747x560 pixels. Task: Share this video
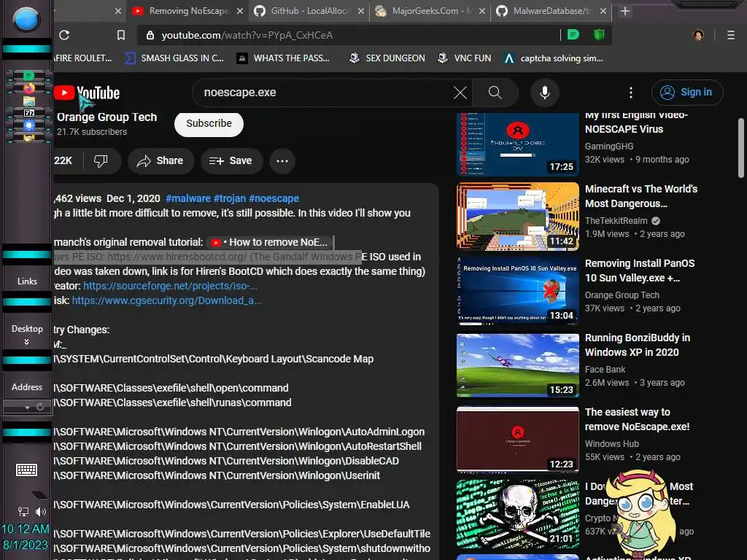pyautogui.click(x=160, y=161)
